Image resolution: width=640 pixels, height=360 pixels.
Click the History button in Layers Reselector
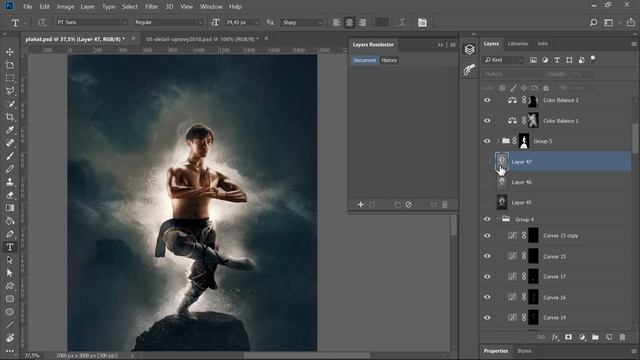coord(389,60)
